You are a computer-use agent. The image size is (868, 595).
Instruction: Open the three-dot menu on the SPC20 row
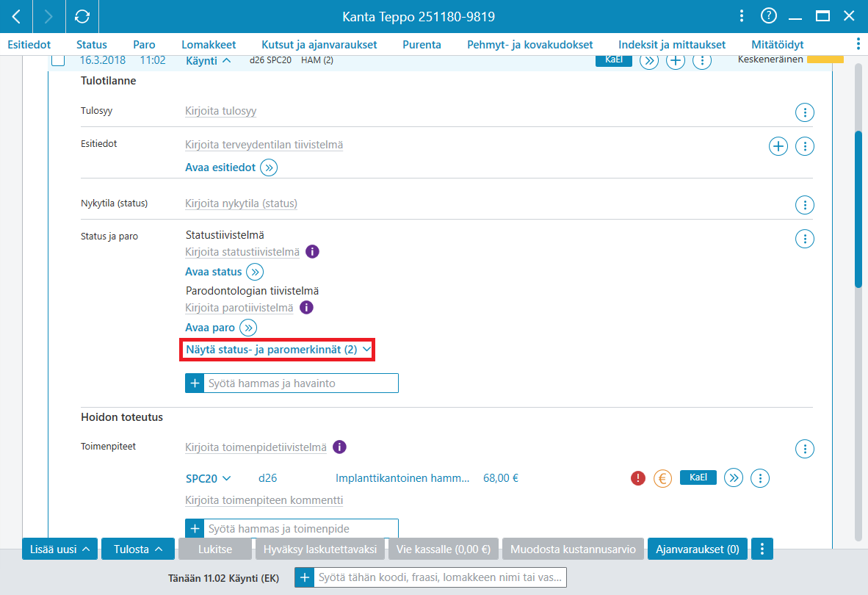pyautogui.click(x=759, y=477)
